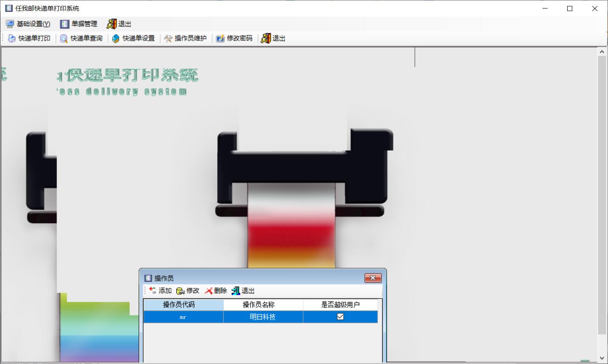This screenshot has width=608, height=364.
Task: Click the 操作员维护 toolbar button
Action: coord(186,38)
